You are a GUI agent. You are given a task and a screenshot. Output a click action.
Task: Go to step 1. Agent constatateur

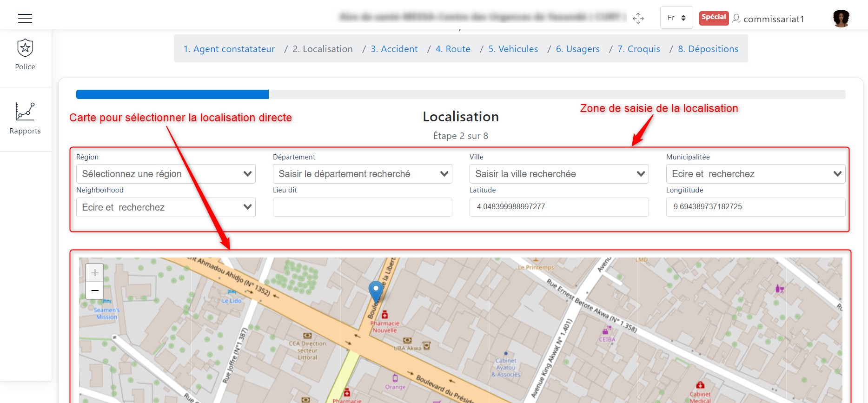[x=229, y=49]
